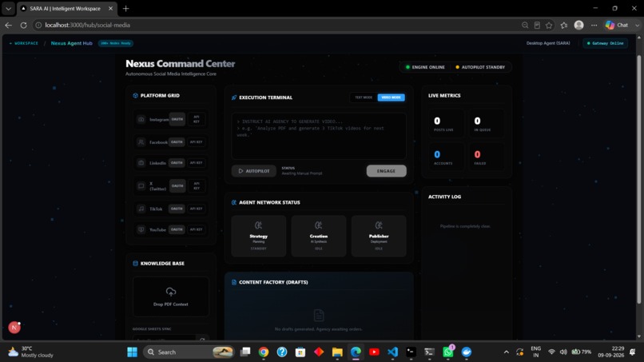Open the tab search dropdown arrow
The width and height of the screenshot is (644, 362).
tap(8, 9)
